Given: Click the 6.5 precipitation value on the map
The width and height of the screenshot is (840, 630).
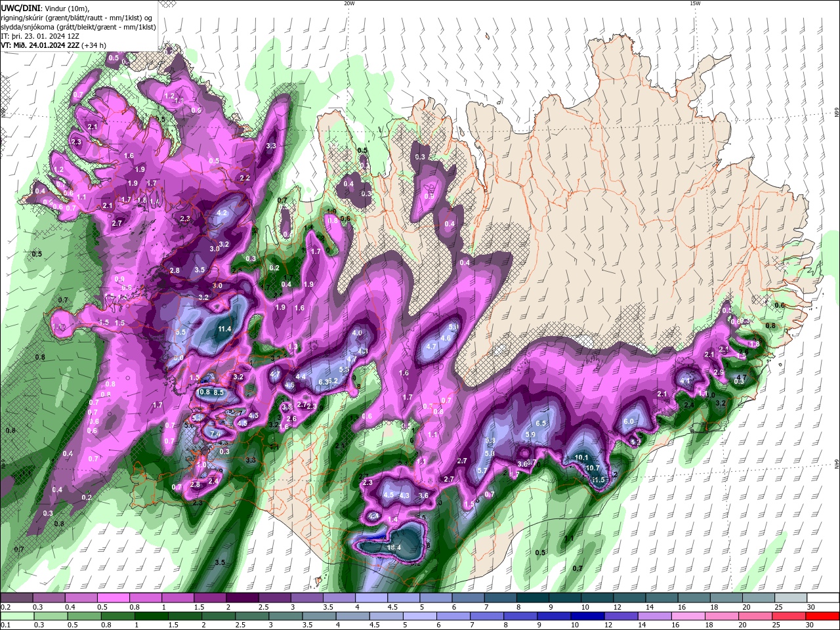Looking at the screenshot, I should tap(541, 424).
